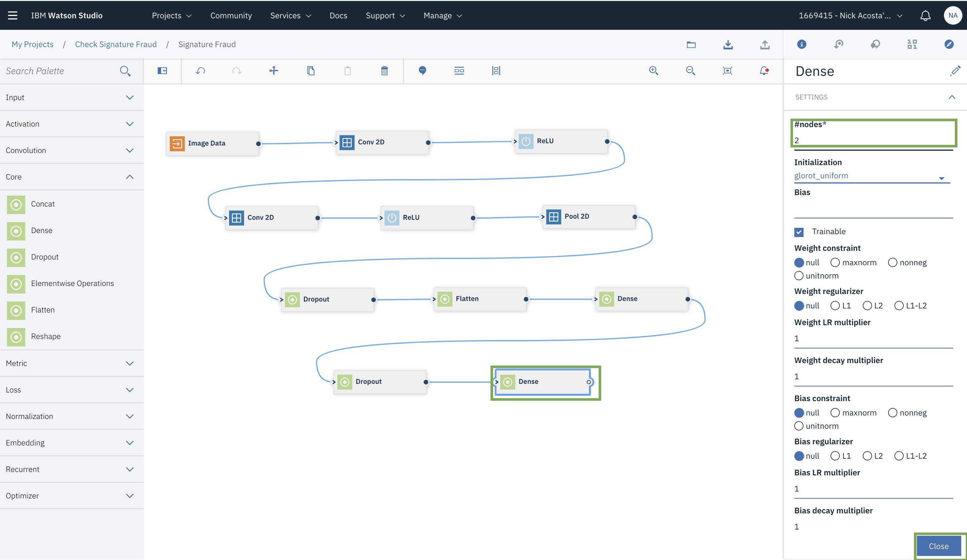967x560 pixels.
Task: Open the Manage menu
Action: [443, 15]
